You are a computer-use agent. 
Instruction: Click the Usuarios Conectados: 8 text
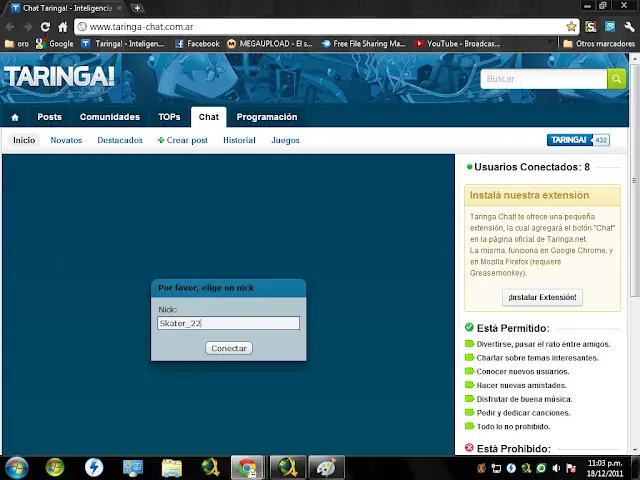coord(532,167)
